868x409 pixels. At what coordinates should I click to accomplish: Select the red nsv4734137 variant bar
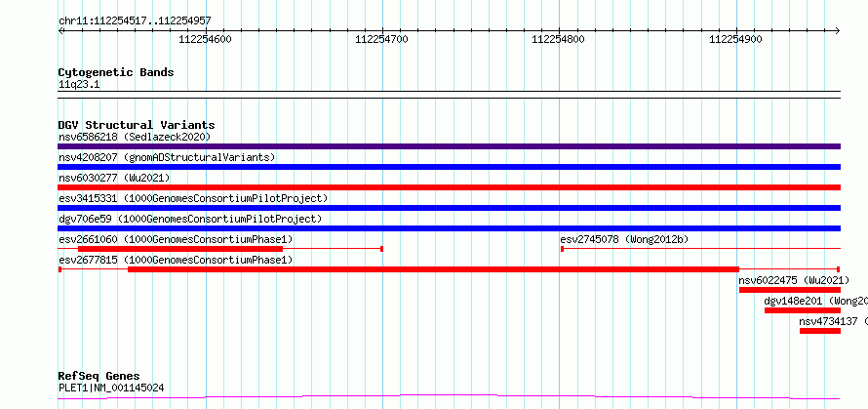(820, 331)
